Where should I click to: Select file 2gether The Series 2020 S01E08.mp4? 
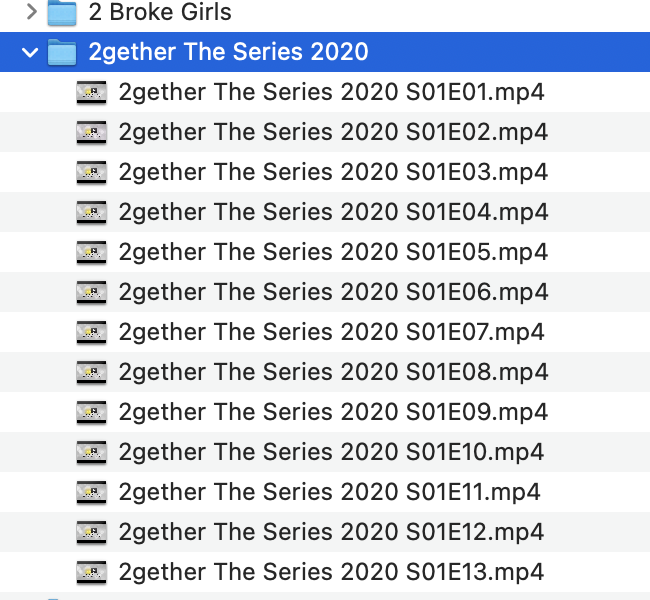coord(332,372)
